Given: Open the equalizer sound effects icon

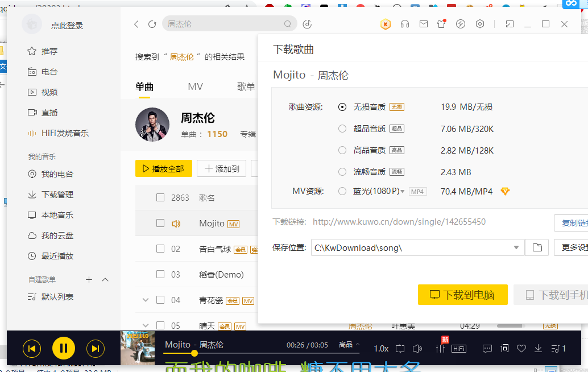Looking at the screenshot, I should click(441, 348).
